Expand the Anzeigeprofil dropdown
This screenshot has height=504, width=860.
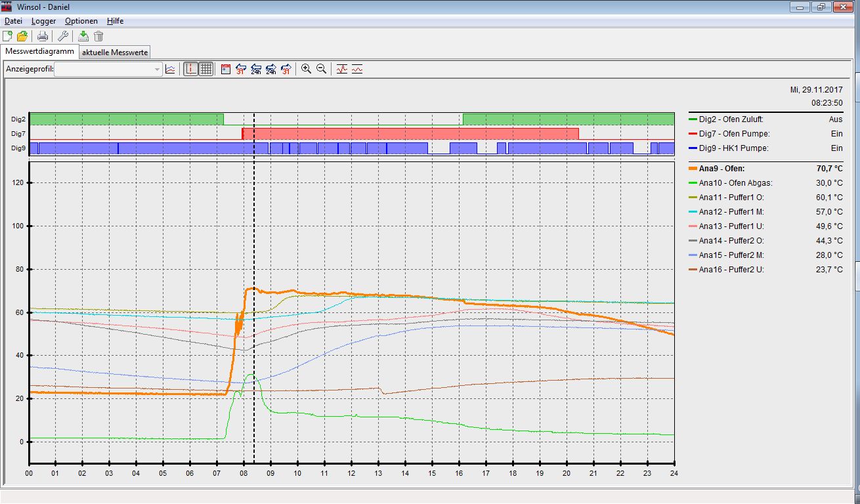click(x=157, y=70)
